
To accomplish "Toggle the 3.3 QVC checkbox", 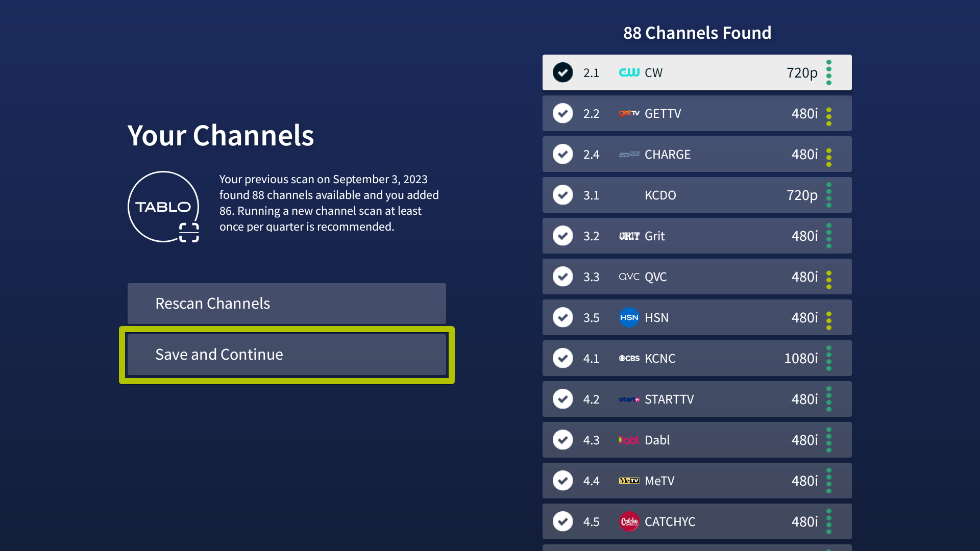I will tap(562, 277).
